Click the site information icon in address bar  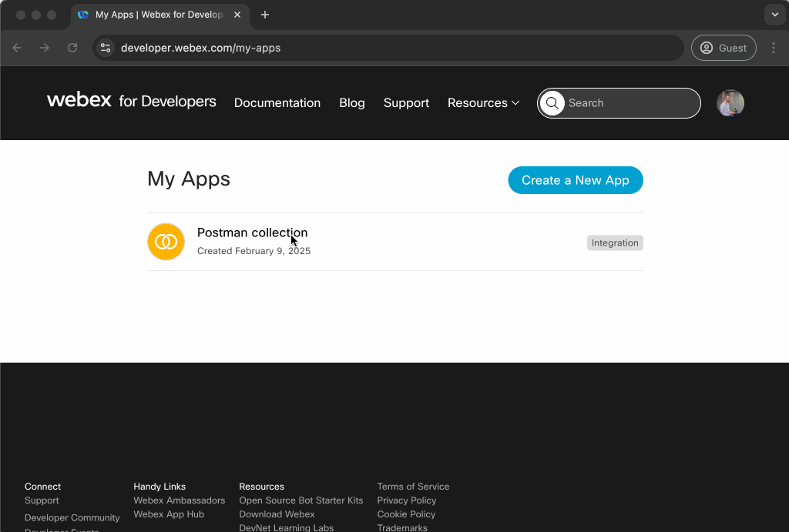[x=106, y=48]
